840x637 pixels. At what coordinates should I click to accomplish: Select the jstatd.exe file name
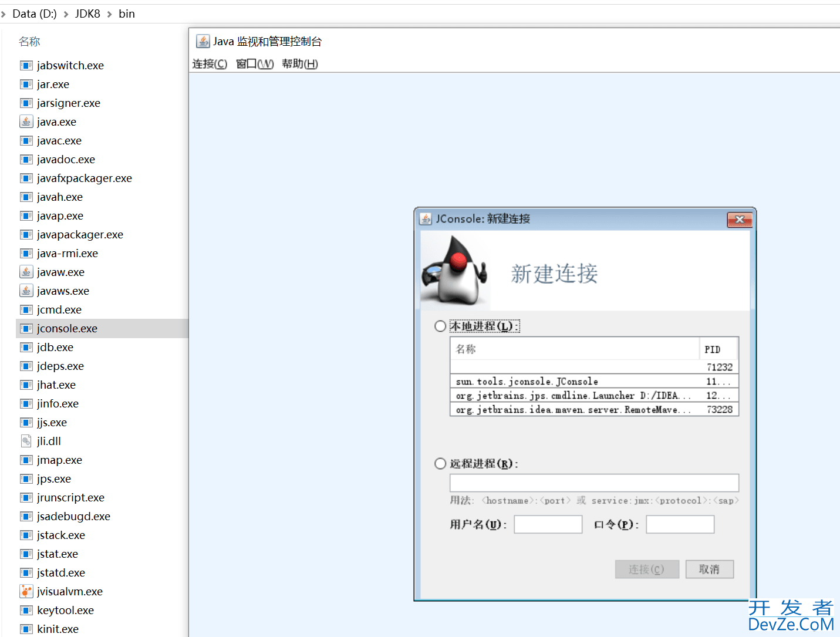pyautogui.click(x=60, y=573)
